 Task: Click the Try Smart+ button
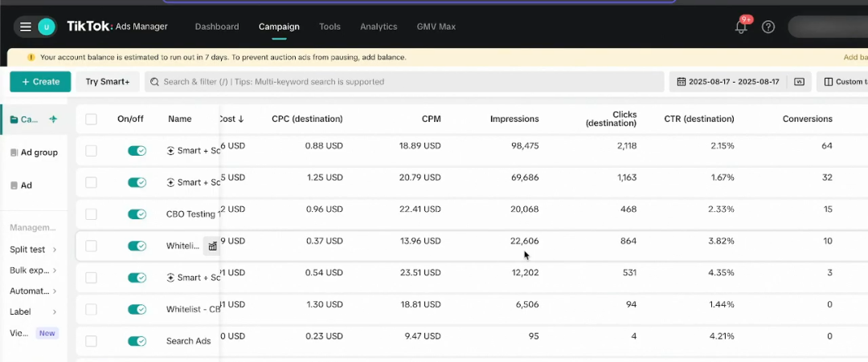pyautogui.click(x=108, y=82)
